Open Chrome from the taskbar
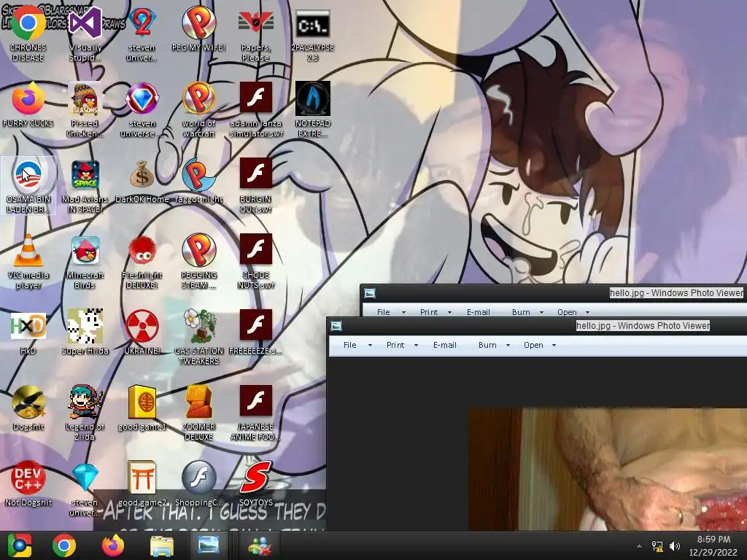This screenshot has height=560, width=747. pos(64,545)
